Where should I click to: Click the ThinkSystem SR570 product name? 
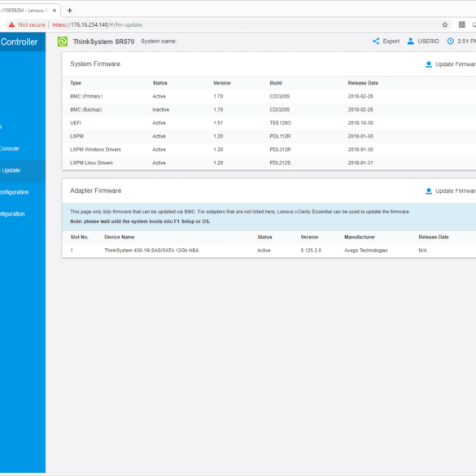103,41
